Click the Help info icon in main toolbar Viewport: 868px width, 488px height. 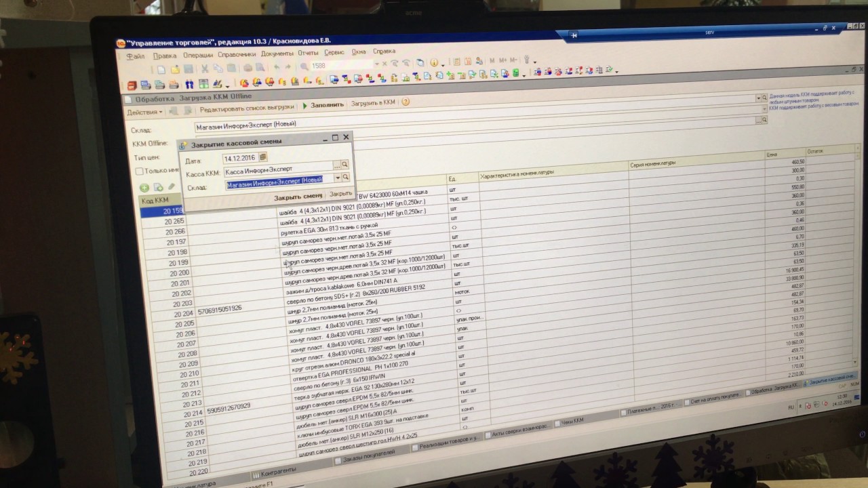pyautogui.click(x=434, y=63)
